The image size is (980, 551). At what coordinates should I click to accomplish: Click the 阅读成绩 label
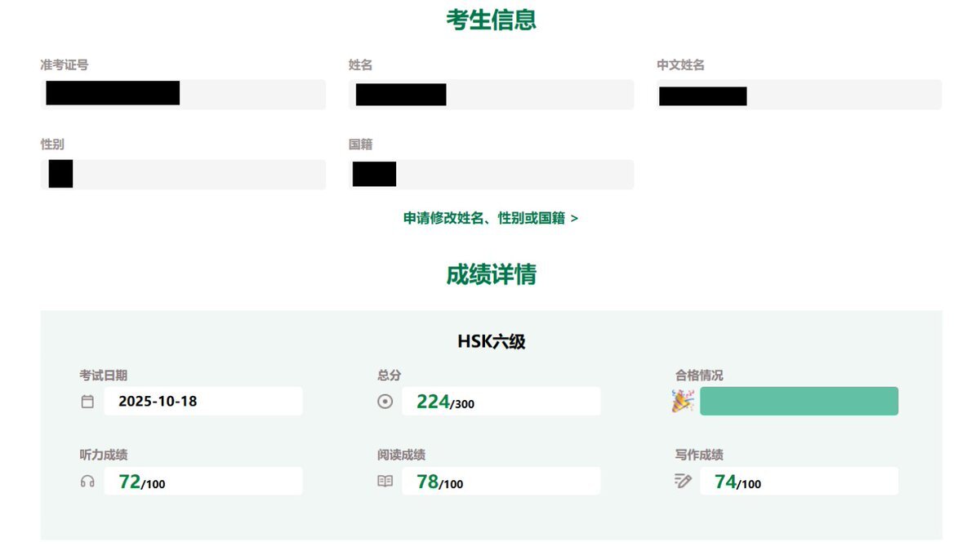click(401, 455)
